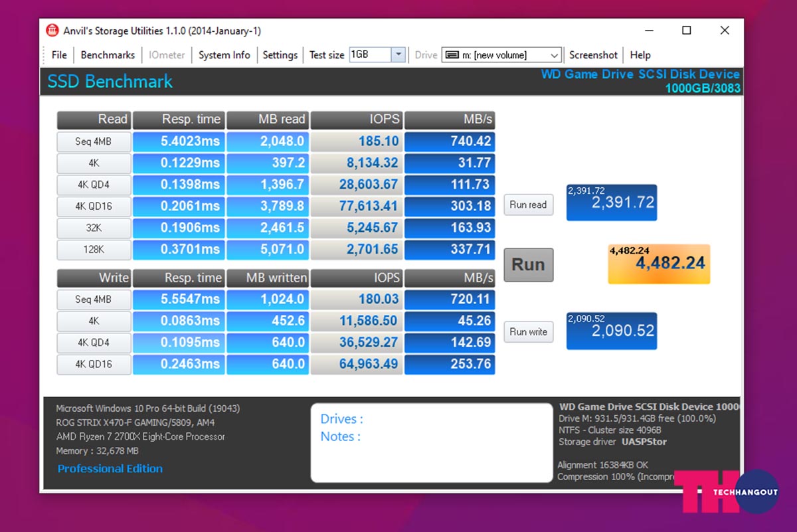This screenshot has width=797, height=532.
Task: Click the 5,071.0 MB read cell
Action: click(268, 250)
